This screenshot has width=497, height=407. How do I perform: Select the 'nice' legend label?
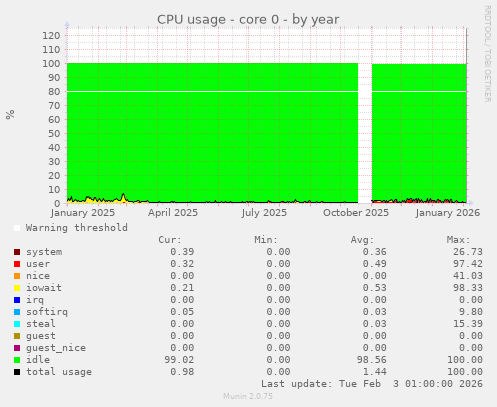point(38,276)
